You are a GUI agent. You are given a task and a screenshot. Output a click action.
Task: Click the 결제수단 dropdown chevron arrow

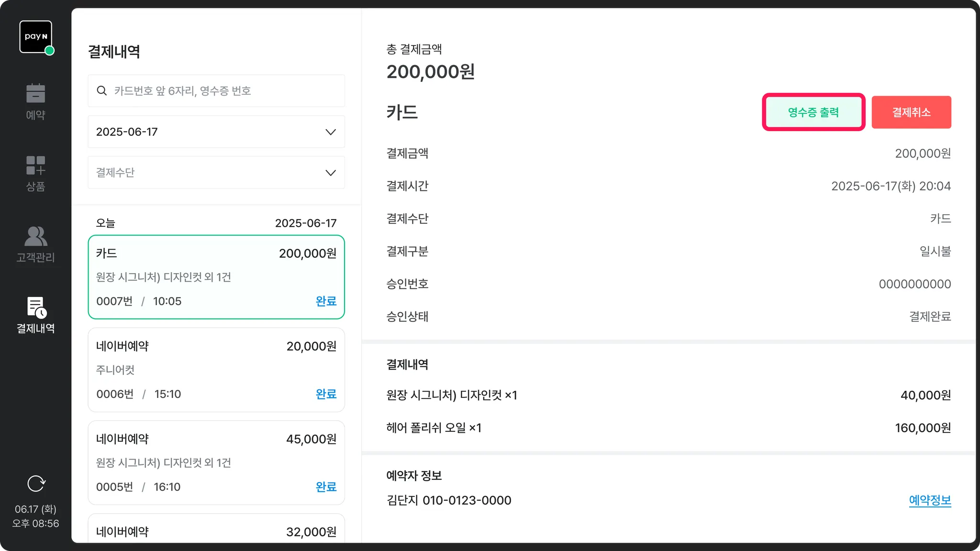(331, 173)
